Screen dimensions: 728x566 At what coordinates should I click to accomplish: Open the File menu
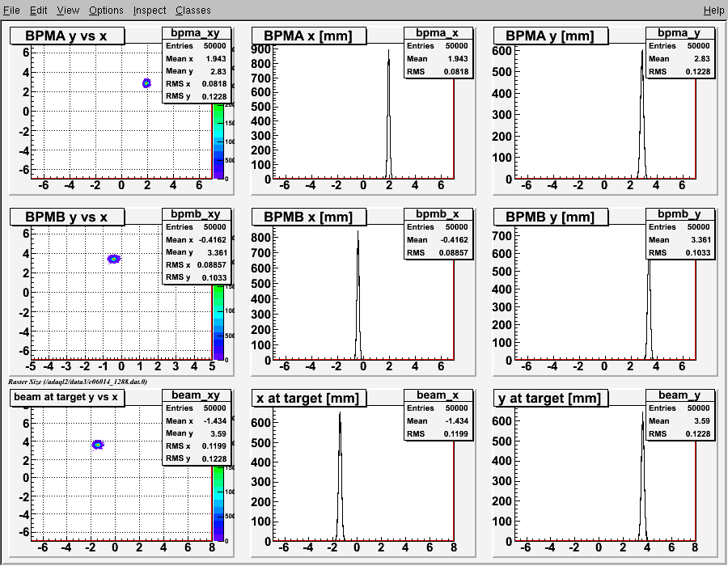click(11, 11)
